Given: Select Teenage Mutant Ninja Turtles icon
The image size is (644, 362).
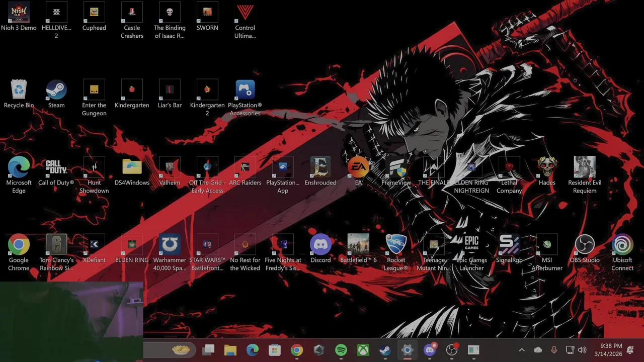Looking at the screenshot, I should (x=434, y=253).
